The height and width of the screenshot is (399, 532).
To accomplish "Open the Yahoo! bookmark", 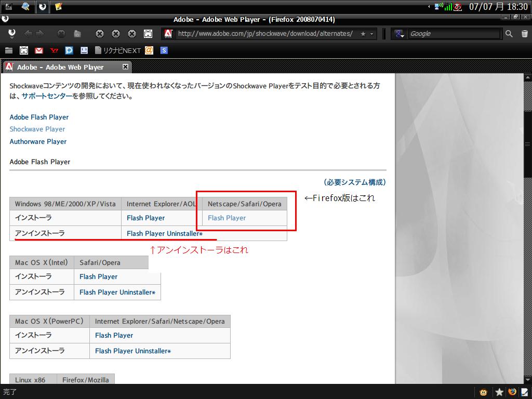I will [54, 50].
